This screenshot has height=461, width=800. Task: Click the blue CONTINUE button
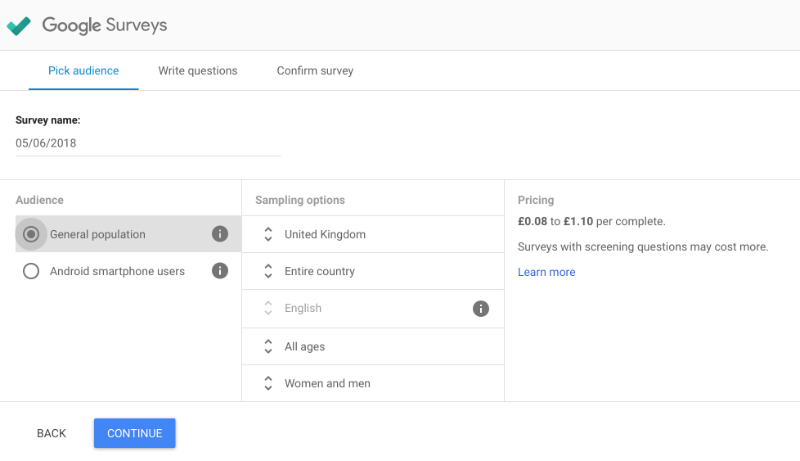135,433
